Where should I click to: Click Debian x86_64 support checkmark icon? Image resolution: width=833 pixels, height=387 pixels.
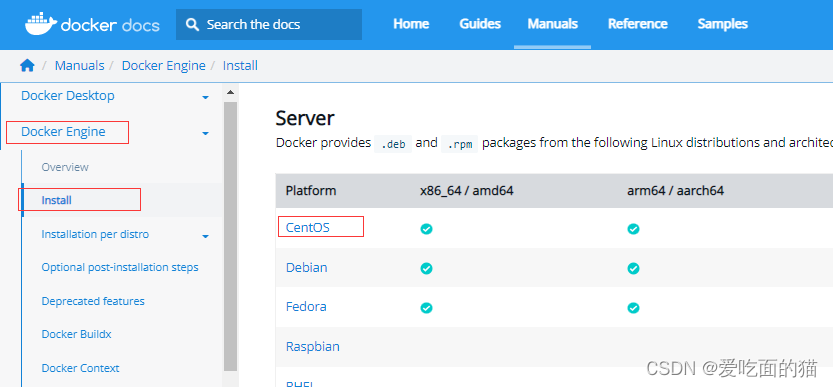426,268
